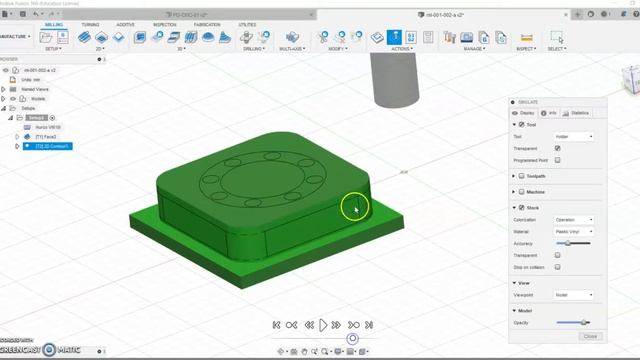This screenshot has height=360, width=640.
Task: Click the Measure ruler icon
Action: point(527,38)
